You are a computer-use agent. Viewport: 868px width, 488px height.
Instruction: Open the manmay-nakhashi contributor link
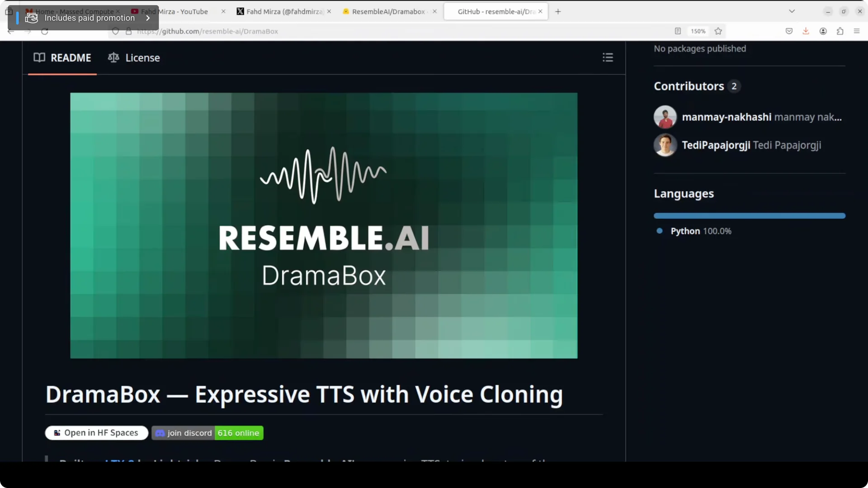point(726,117)
